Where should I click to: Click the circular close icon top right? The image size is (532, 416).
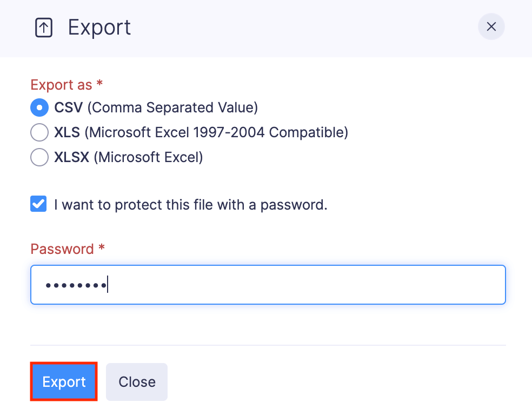(x=491, y=26)
